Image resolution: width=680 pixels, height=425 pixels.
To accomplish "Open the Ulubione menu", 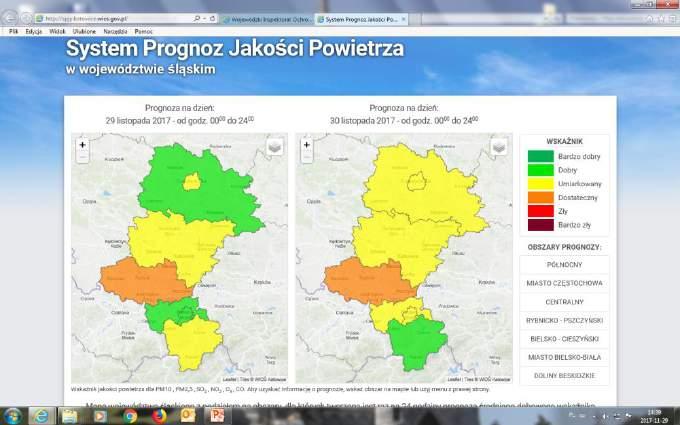I will pyautogui.click(x=84, y=32).
